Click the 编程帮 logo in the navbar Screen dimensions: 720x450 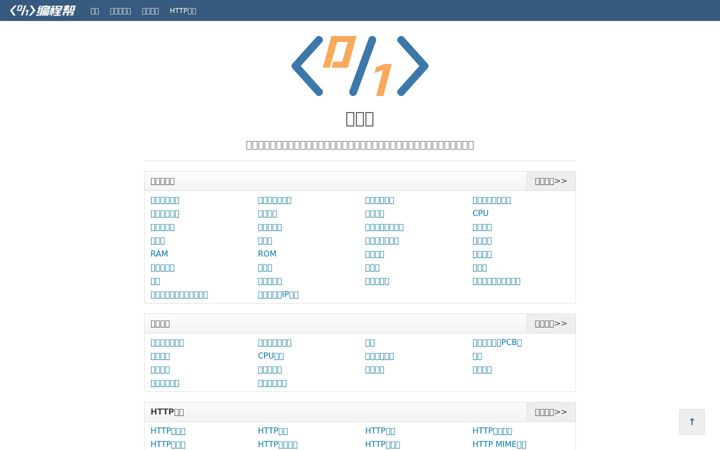tap(42, 10)
